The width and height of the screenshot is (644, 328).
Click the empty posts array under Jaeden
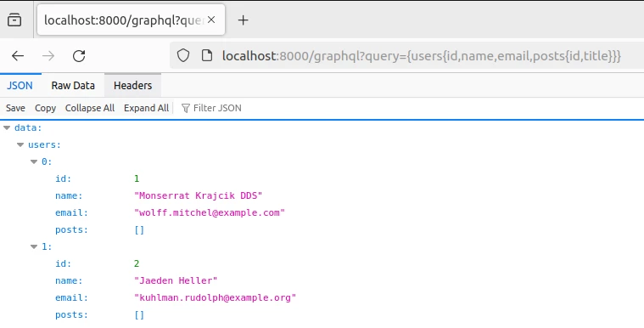[x=139, y=315]
